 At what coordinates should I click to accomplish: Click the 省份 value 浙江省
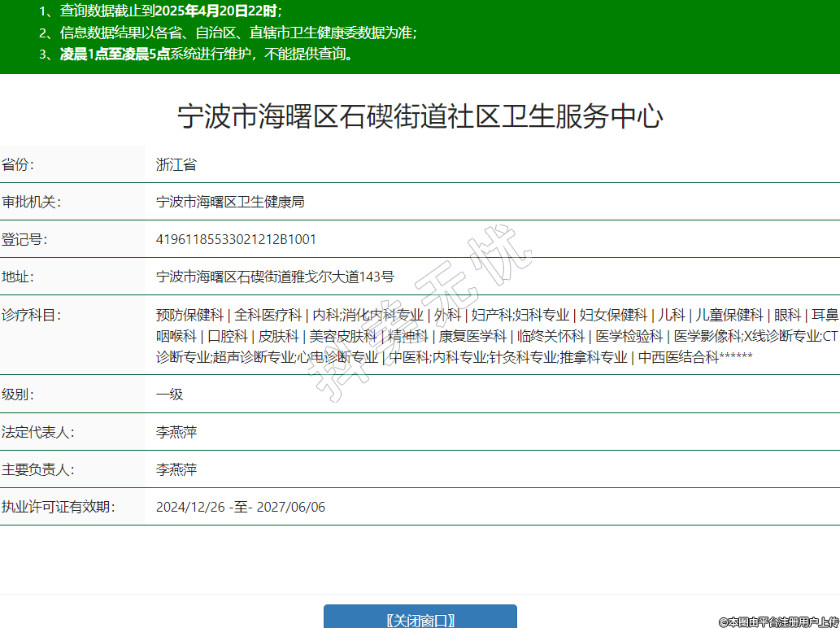pyautogui.click(x=176, y=164)
